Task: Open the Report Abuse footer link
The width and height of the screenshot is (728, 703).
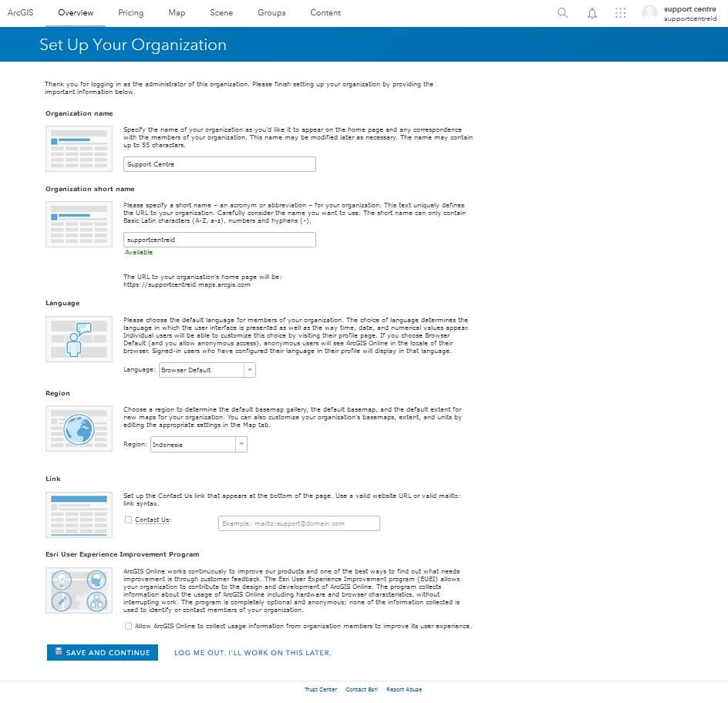Action: pos(404,690)
